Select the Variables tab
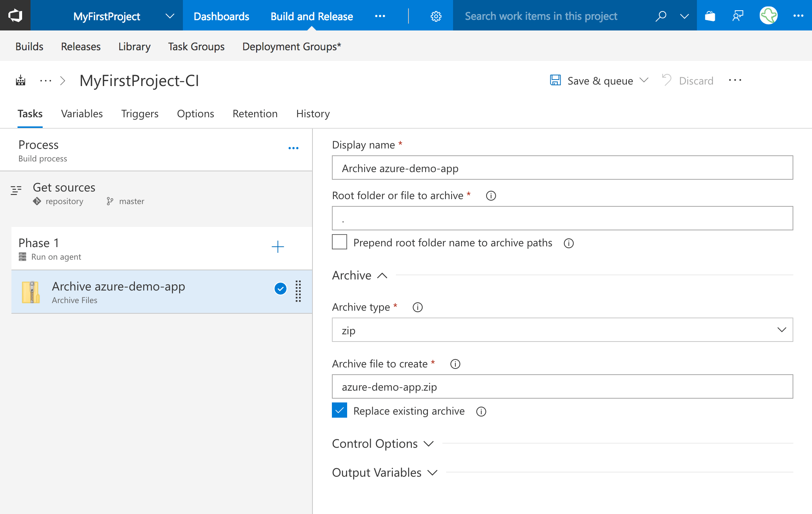812x514 pixels. (x=82, y=113)
